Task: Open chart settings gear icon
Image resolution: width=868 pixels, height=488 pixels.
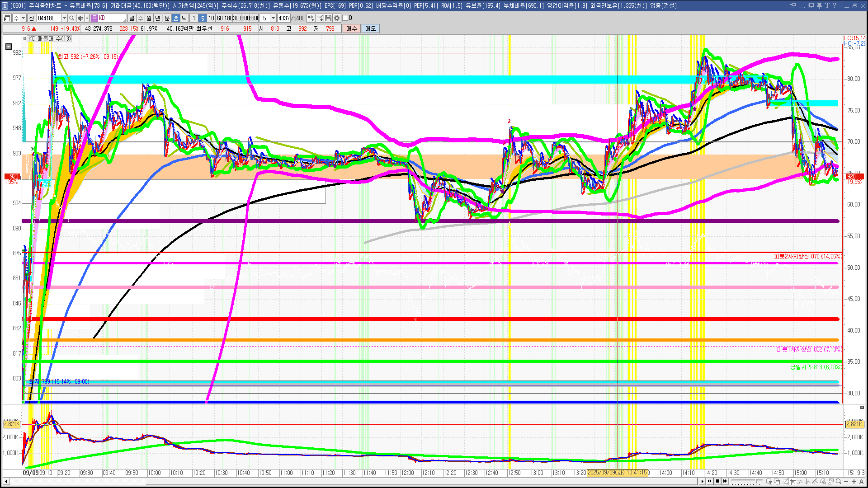Action: 337,18
